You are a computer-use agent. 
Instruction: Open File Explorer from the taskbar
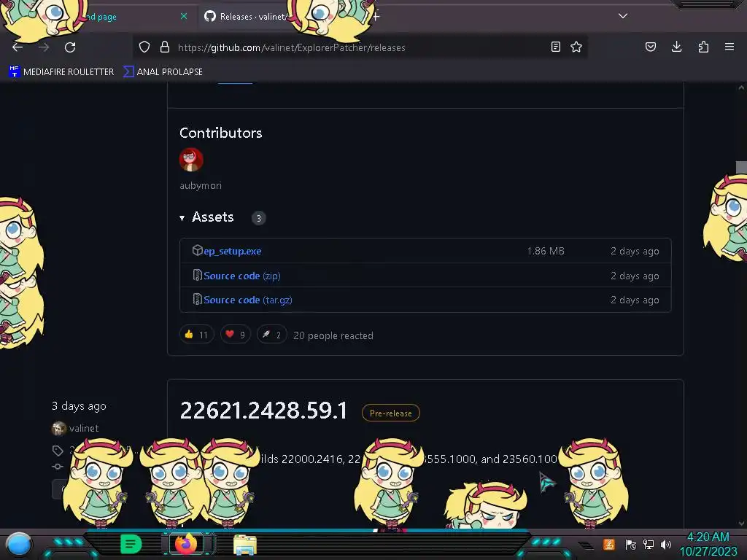pos(245,545)
